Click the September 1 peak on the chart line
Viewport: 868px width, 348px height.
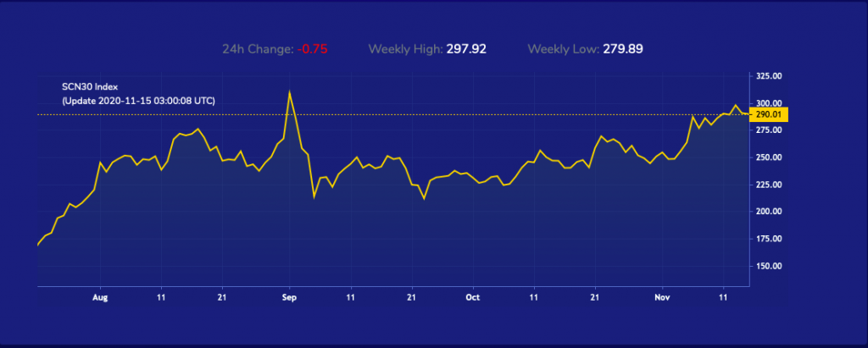290,92
